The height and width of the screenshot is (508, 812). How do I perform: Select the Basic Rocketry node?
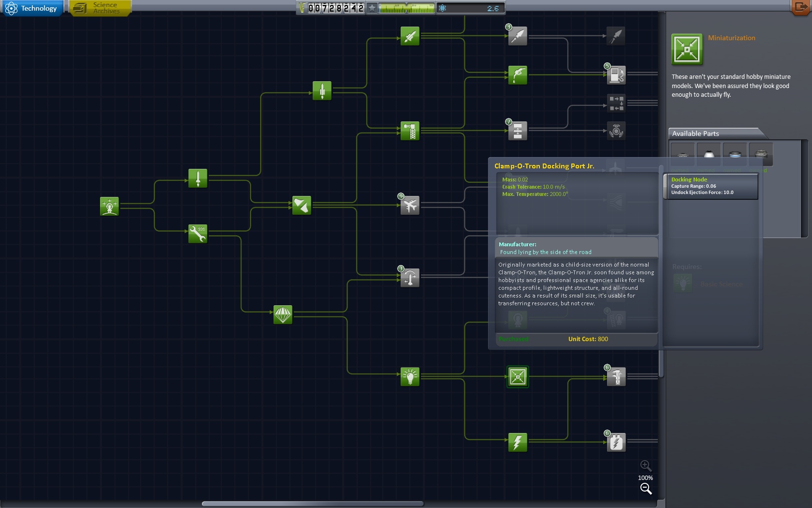(x=198, y=178)
